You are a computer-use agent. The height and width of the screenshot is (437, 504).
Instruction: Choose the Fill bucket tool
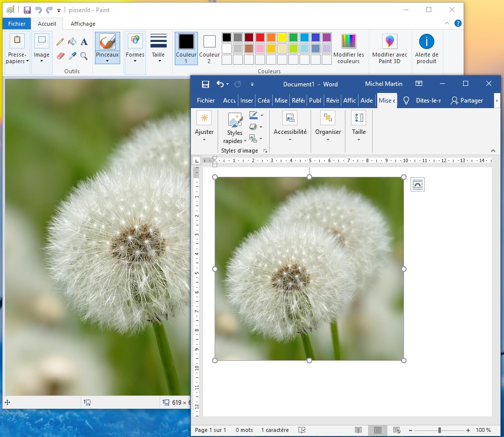pos(72,41)
